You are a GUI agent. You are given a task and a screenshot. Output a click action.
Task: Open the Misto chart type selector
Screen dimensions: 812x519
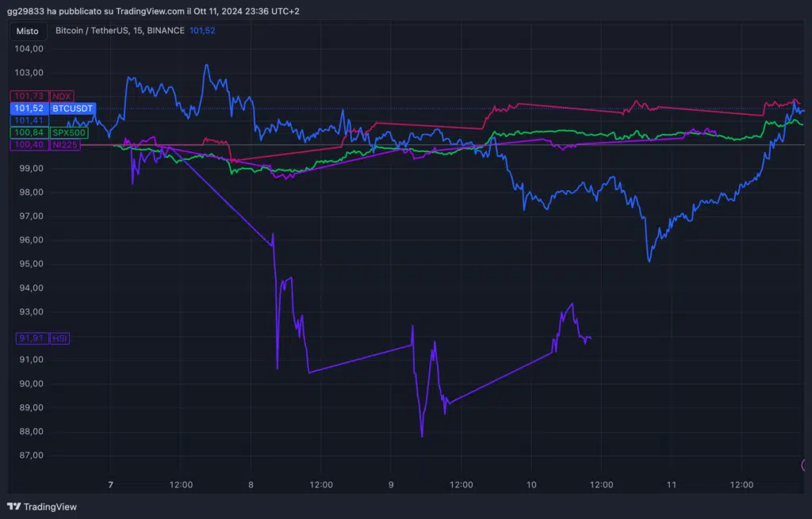pos(27,31)
